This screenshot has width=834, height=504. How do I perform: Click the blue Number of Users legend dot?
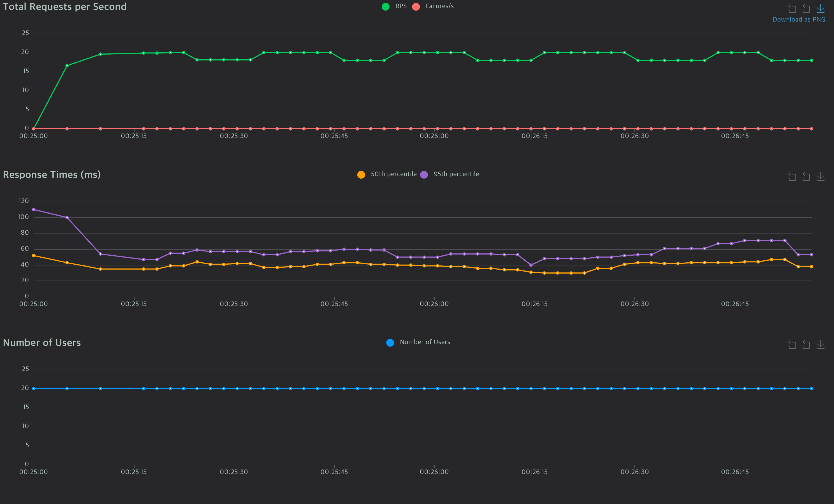click(390, 343)
